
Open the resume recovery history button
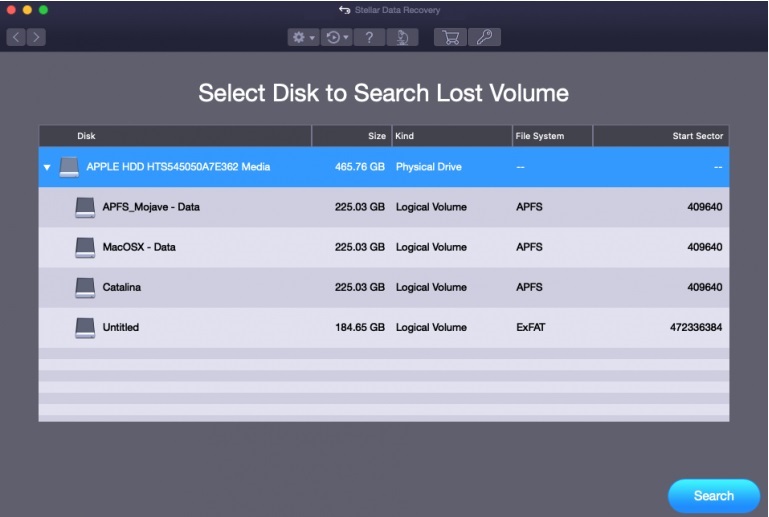click(336, 37)
